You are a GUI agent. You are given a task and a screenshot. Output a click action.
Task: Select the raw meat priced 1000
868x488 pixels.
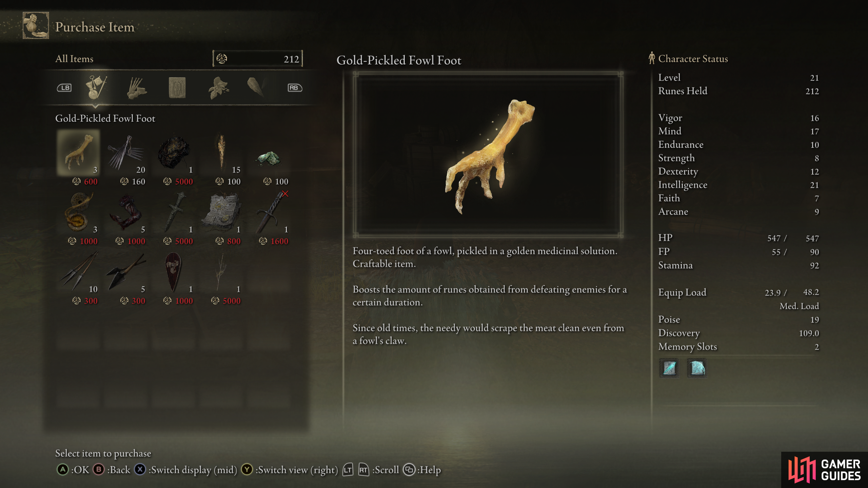click(126, 212)
